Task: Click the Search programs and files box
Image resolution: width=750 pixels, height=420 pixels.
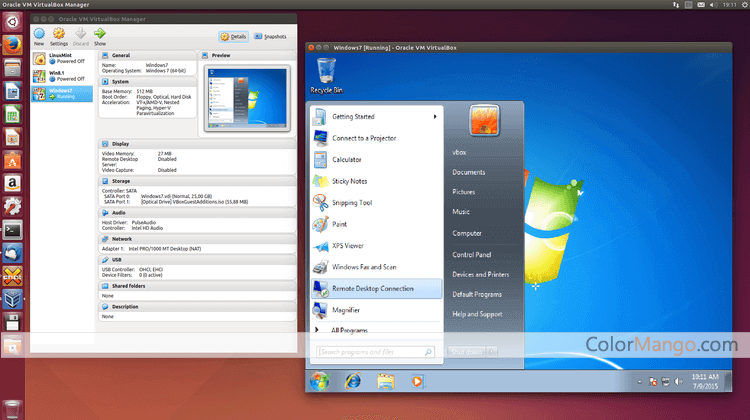Action: [375, 352]
